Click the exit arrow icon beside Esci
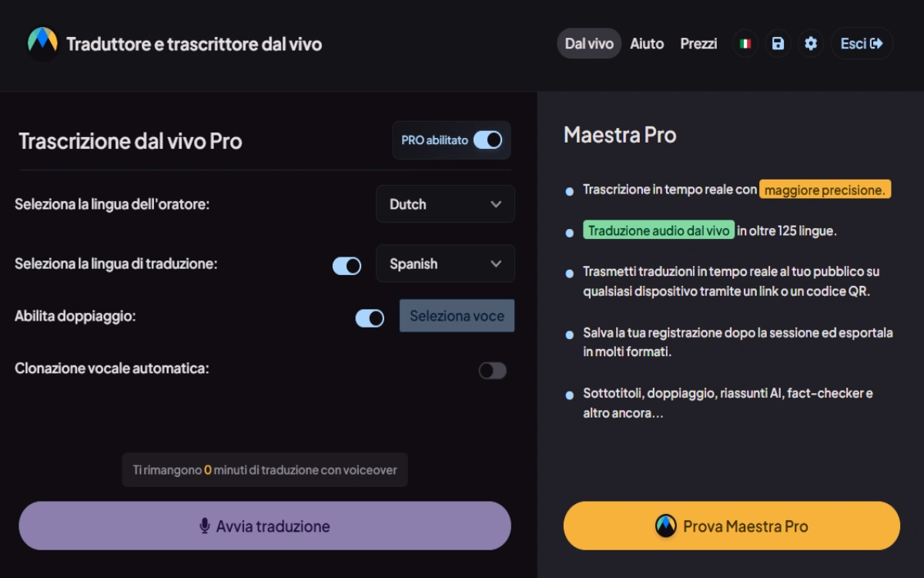 click(876, 44)
